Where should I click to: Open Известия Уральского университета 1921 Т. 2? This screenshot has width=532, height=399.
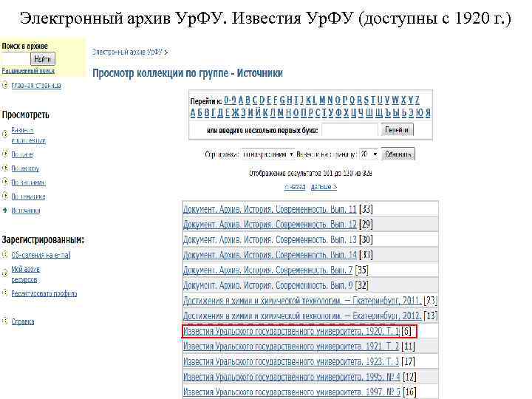click(x=291, y=347)
